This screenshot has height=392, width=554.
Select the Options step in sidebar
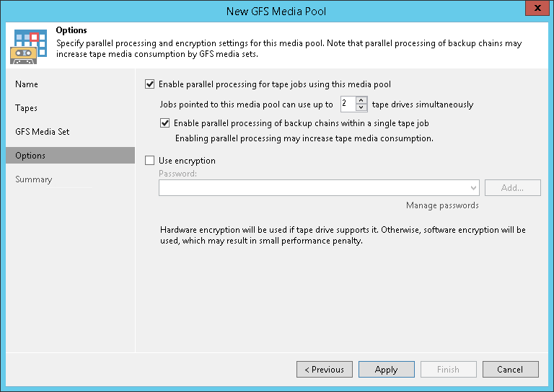[x=30, y=156]
